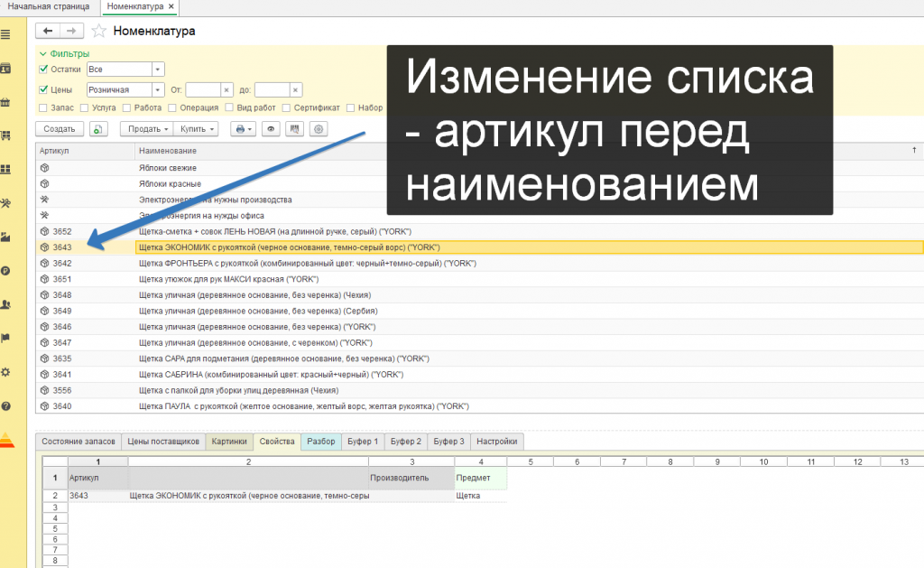
Task: Open the printer print menu
Action: pos(243,128)
